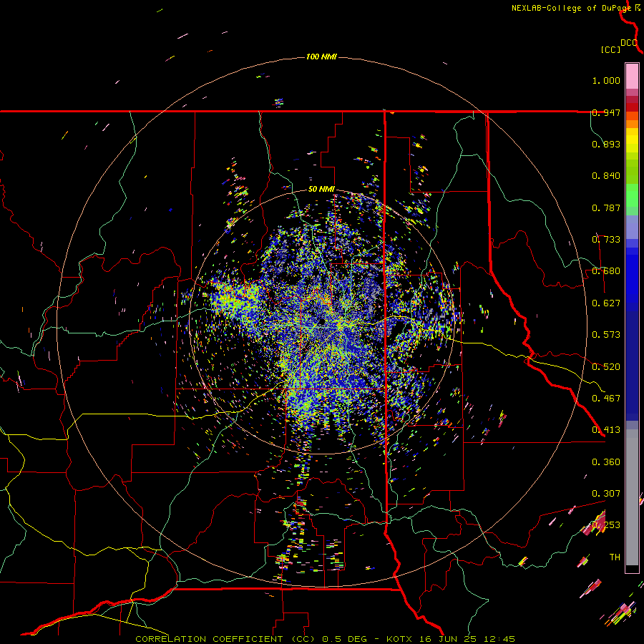The height and width of the screenshot is (644, 644).
Task: Click the 0.467 color scale value
Action: click(606, 399)
